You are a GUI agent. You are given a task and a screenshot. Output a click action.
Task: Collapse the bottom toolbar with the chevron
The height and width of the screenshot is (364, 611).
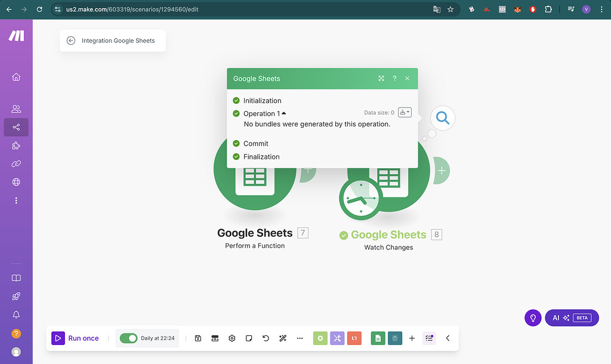pyautogui.click(x=448, y=338)
